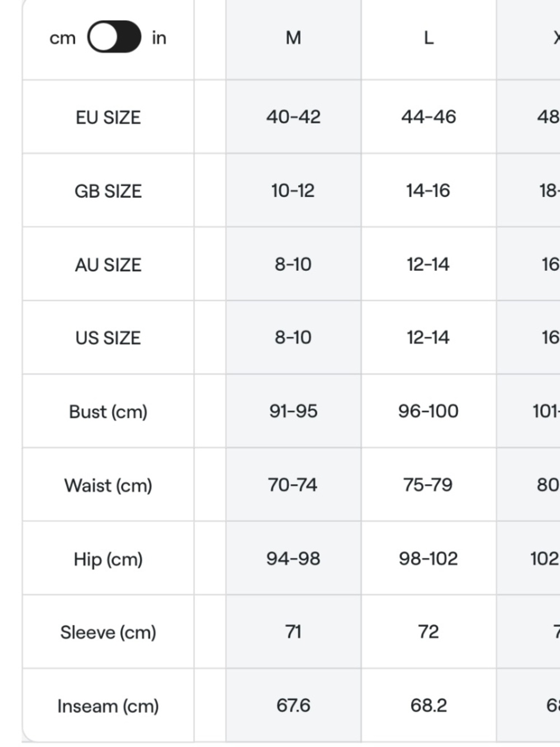Viewport: 560px width, 747px height.
Task: Click the Sleeve (cm) row label
Action: tap(108, 633)
